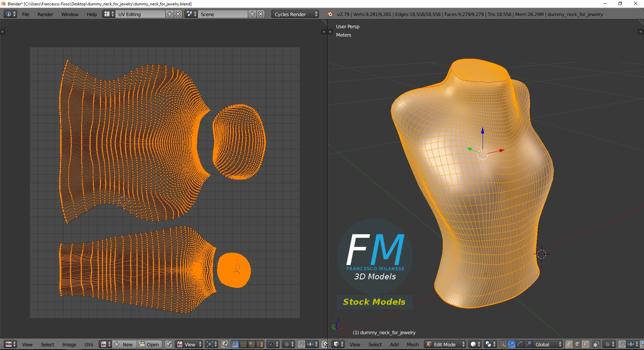644x350 pixels.
Task: Click the Blender logo in info header
Action: coord(329,14)
